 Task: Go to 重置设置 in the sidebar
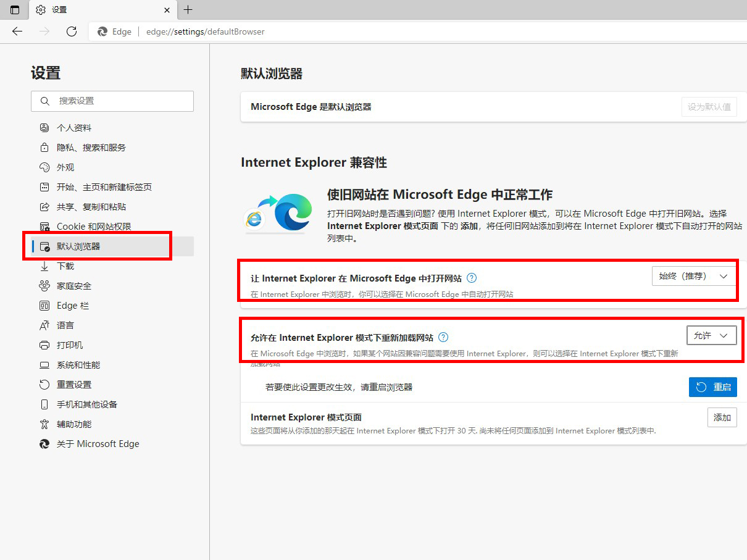(73, 385)
